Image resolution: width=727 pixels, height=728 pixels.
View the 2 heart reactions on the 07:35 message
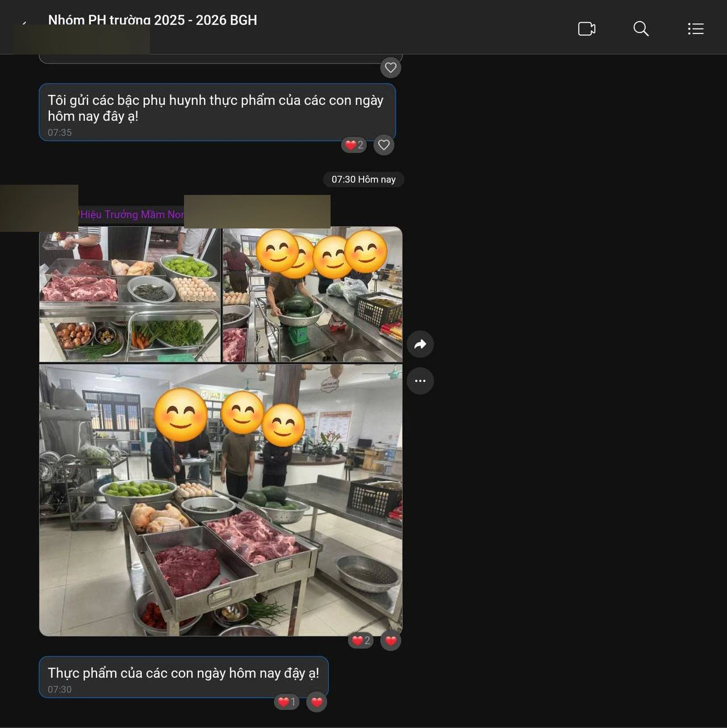(x=354, y=145)
